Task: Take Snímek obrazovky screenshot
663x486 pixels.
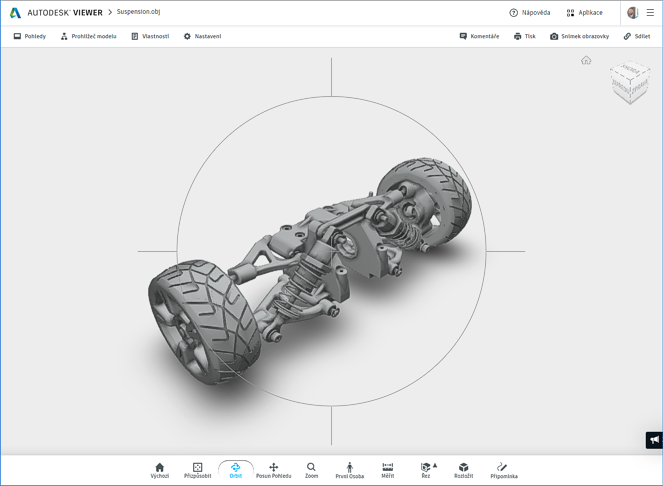Action: coord(579,36)
